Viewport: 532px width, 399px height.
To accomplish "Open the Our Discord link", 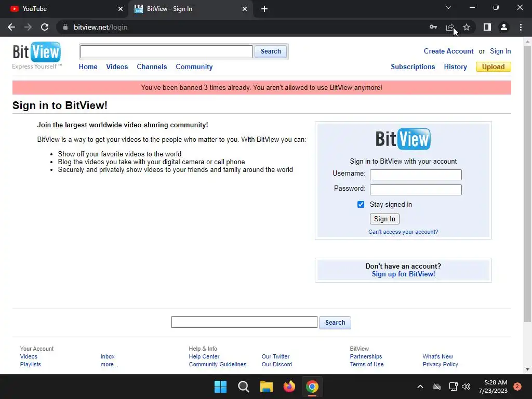I will point(276,364).
